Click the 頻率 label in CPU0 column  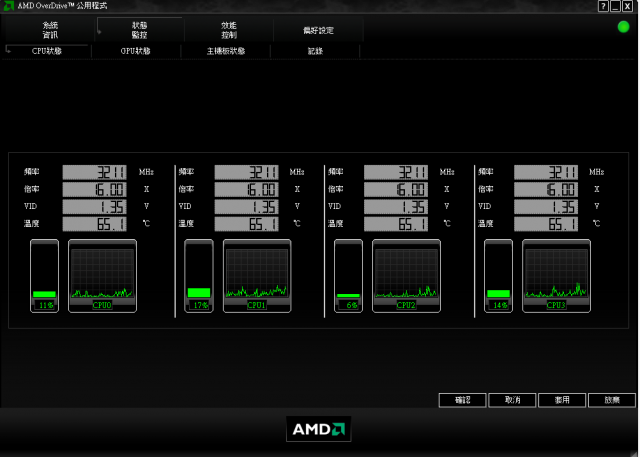click(x=31, y=172)
